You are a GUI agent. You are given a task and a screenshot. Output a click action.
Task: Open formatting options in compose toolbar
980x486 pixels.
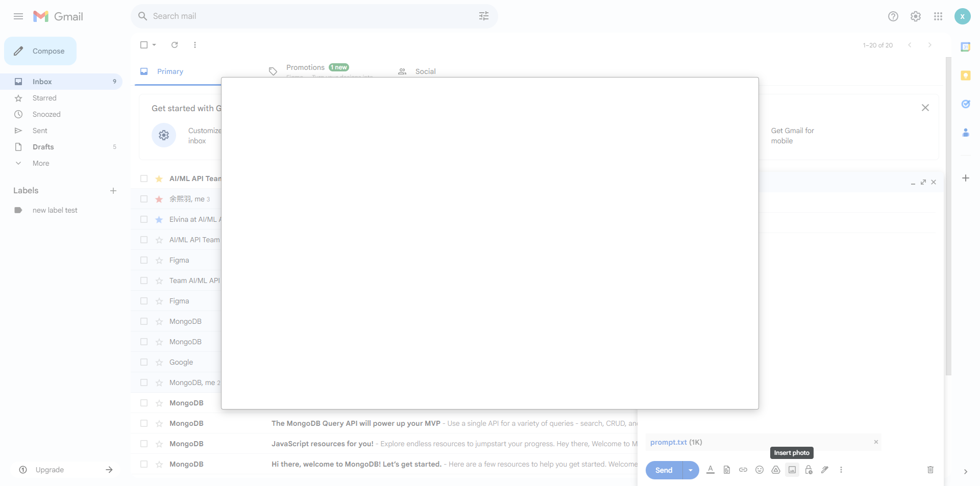710,470
